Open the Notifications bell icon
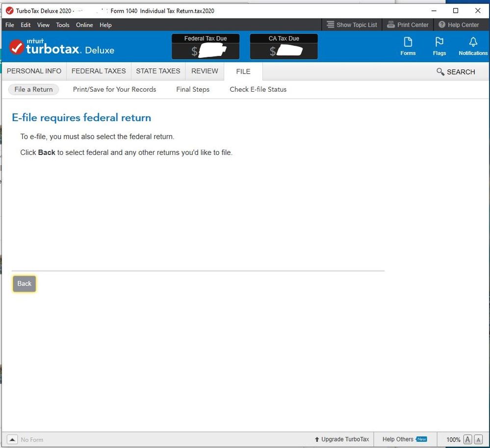 473,46
